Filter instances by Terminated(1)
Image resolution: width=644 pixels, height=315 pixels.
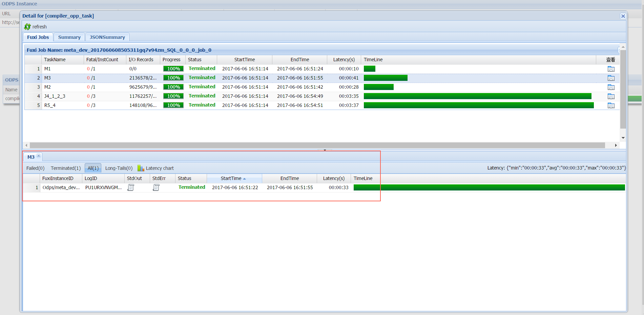click(66, 168)
